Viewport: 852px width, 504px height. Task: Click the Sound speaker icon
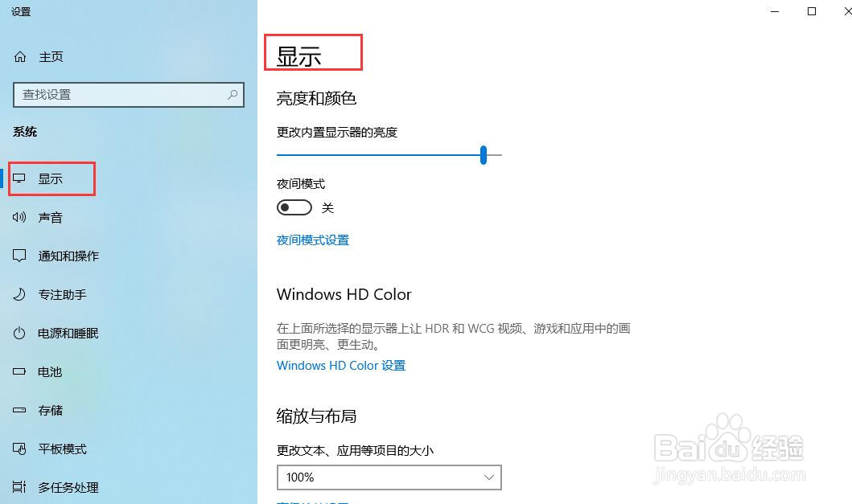(x=19, y=217)
